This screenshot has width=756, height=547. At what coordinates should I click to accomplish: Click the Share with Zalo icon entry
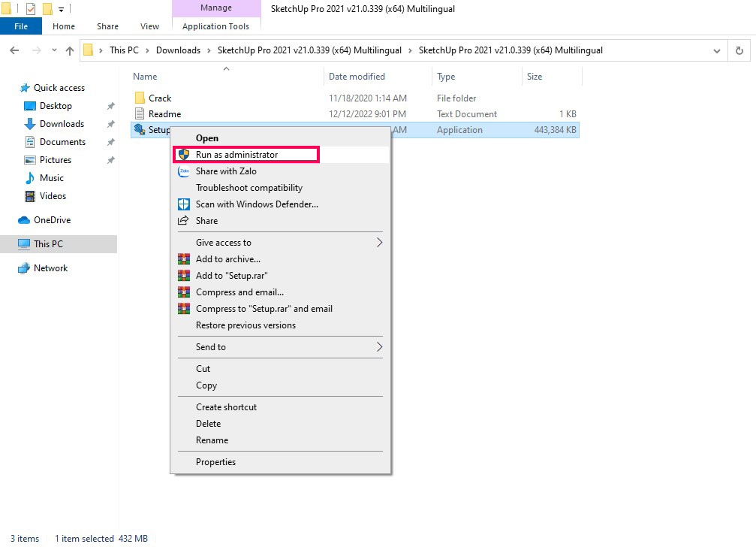click(226, 171)
